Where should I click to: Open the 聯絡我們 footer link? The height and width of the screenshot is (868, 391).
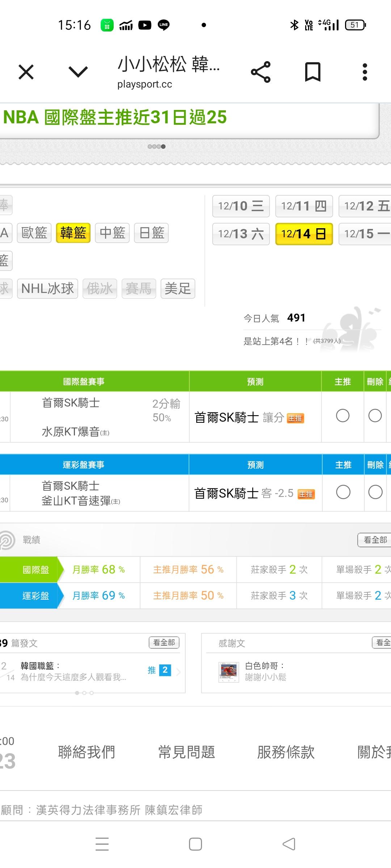click(x=87, y=752)
